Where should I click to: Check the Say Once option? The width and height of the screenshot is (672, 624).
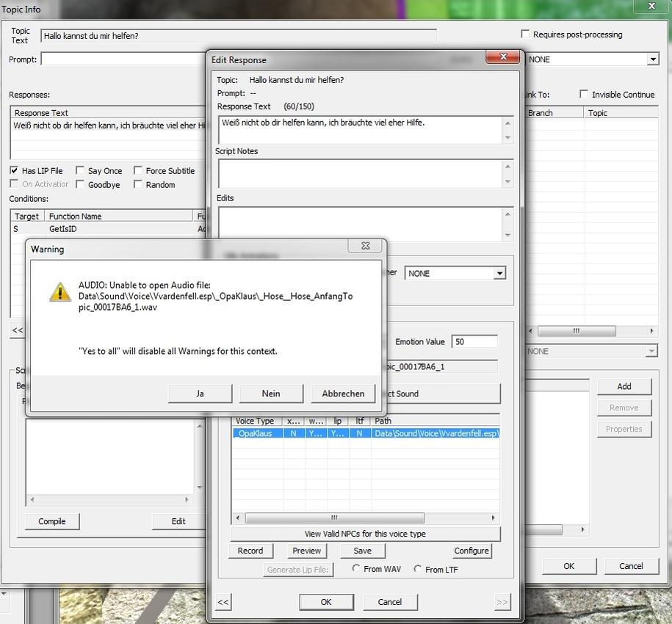(81, 171)
